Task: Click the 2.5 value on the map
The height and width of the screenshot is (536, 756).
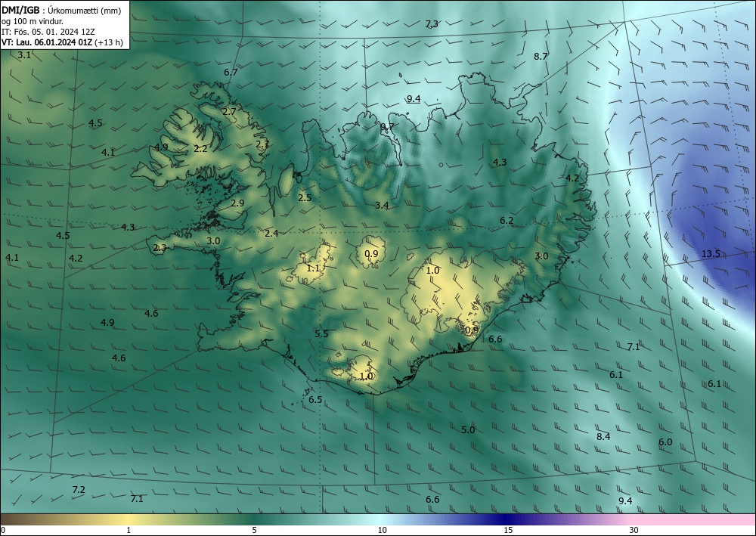Action: 305,197
